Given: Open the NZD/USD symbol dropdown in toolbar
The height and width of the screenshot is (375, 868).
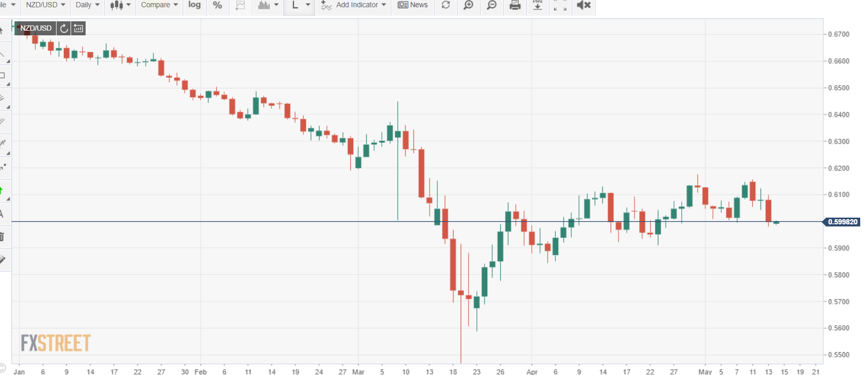Looking at the screenshot, I should pyautogui.click(x=46, y=5).
